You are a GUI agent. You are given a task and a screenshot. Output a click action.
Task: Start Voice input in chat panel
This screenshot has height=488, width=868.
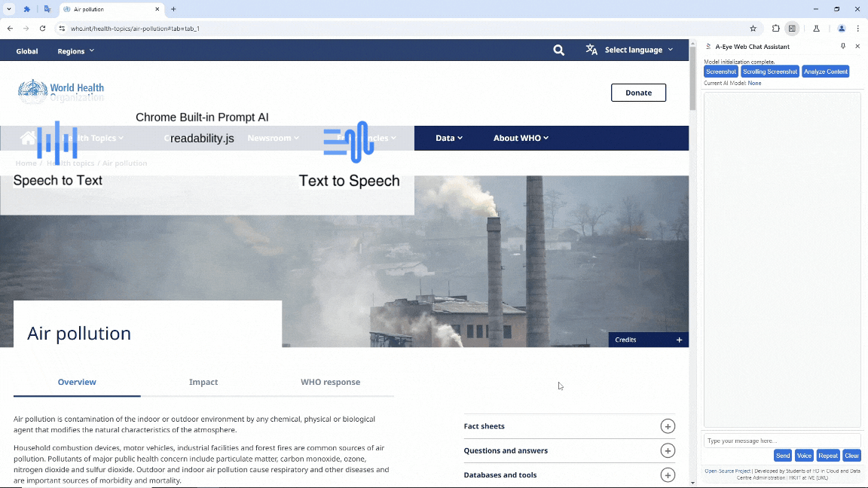(x=804, y=456)
